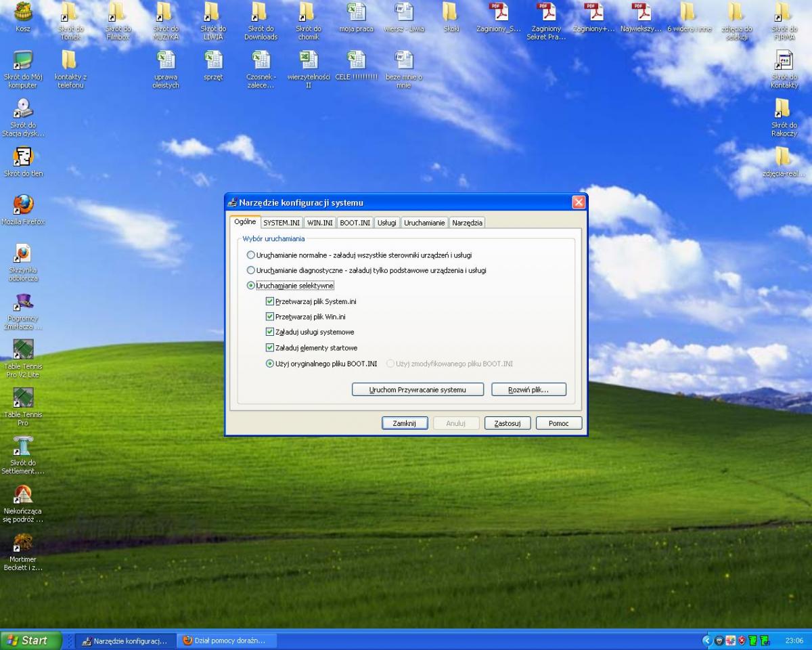Switch to the BOOT.INI tab
Viewport: 812px width, 650px height.
click(x=355, y=223)
